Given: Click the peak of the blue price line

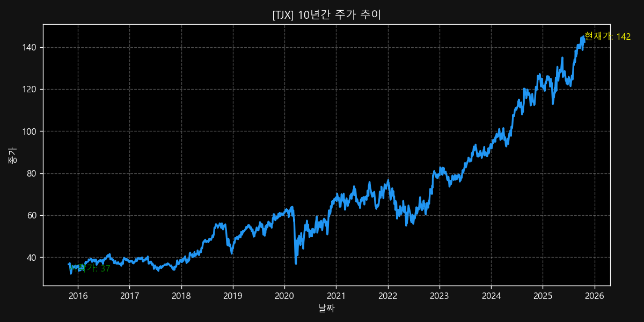Looking at the screenshot, I should click(x=583, y=36).
